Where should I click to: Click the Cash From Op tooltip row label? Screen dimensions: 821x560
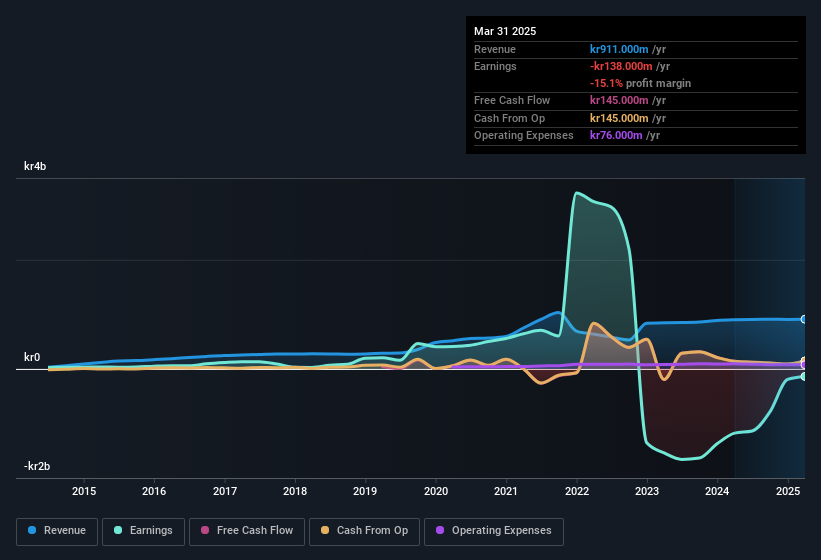point(509,118)
